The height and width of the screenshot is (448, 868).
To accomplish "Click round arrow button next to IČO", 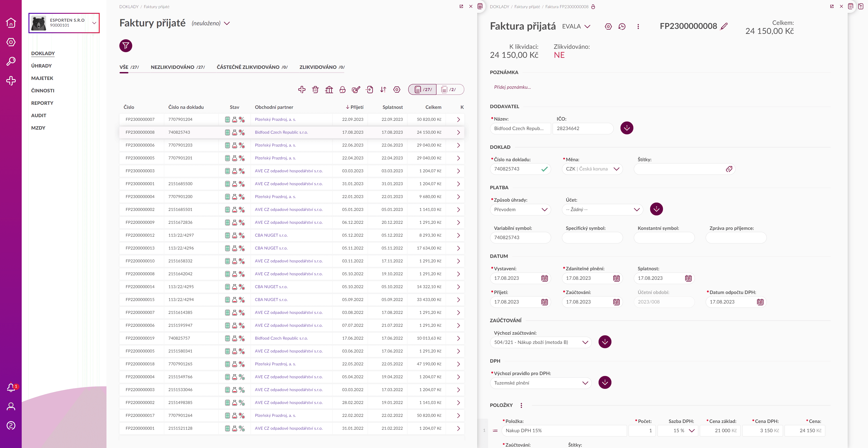I will point(627,128).
